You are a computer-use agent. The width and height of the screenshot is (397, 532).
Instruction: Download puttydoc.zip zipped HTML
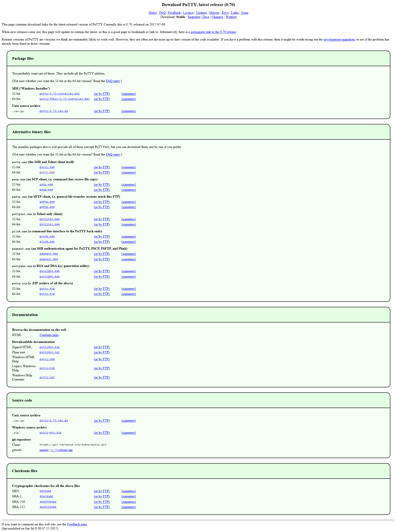click(49, 347)
